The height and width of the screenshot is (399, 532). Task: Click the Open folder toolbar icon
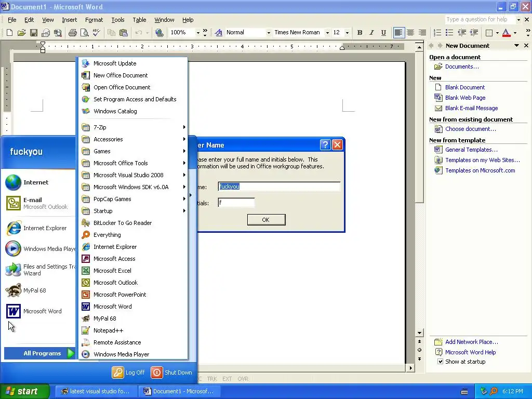22,33
